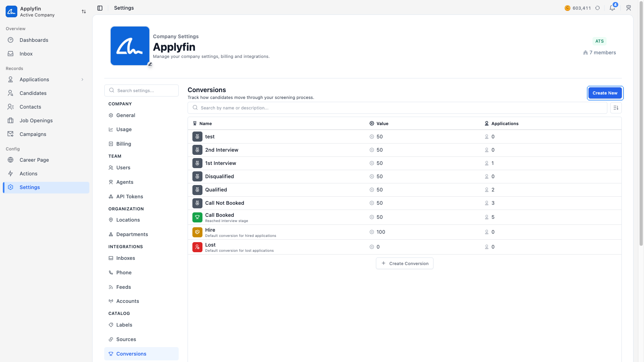Open Accounts integration settings
Image resolution: width=644 pixels, height=362 pixels.
coord(141,301)
